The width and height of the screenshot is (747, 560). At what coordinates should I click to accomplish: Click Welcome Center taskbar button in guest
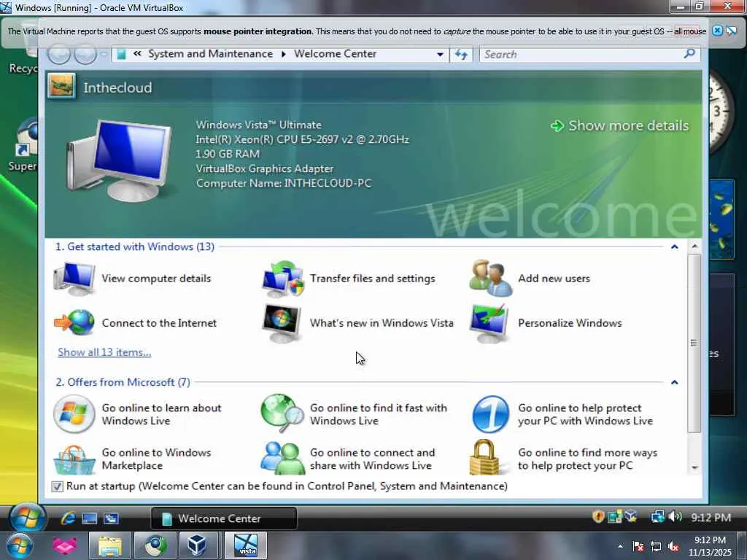223,518
